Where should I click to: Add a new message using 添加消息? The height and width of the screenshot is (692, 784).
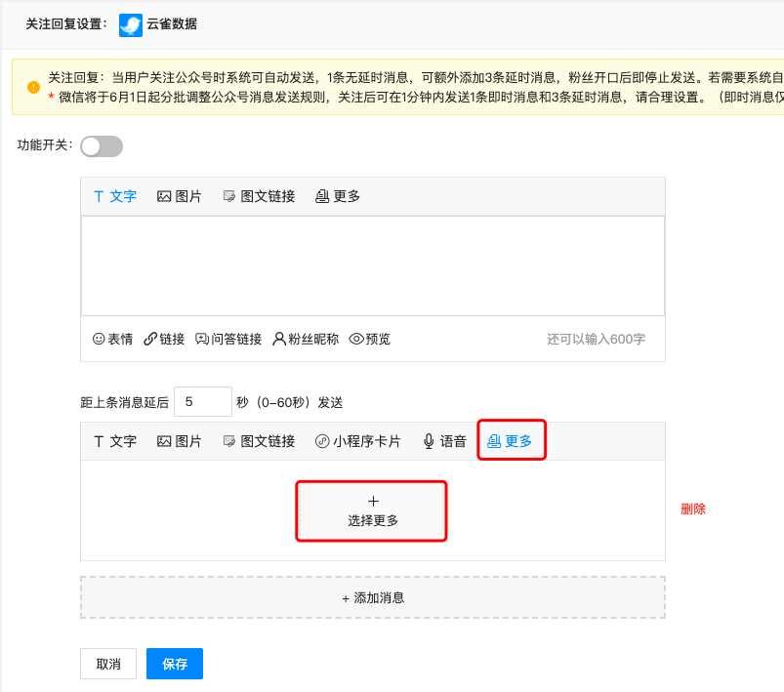point(371,596)
